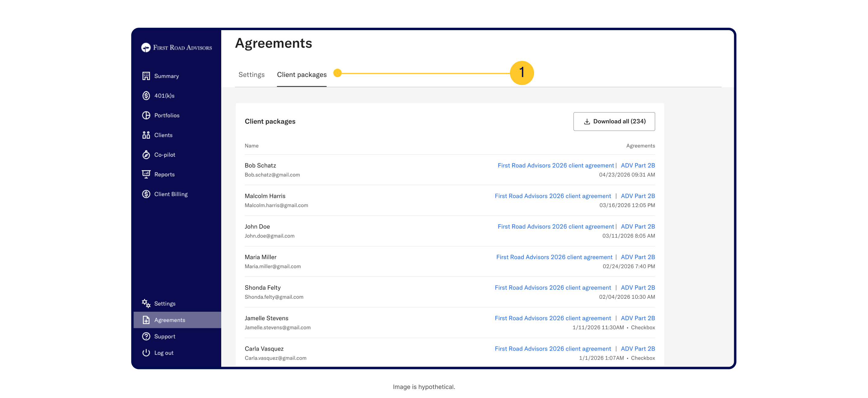This screenshot has height=398, width=868.
Task: Open Jamelle Stevens's ADV Part 2B
Action: [x=638, y=318]
